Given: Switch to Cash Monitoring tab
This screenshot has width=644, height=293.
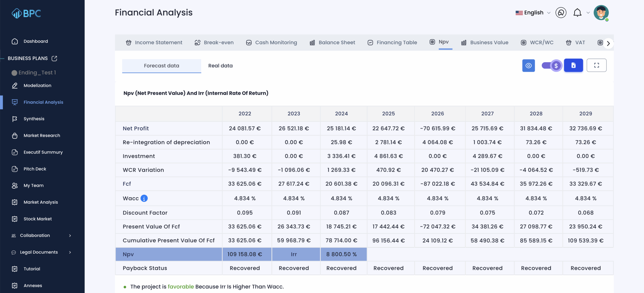Looking at the screenshot, I should click(x=271, y=43).
